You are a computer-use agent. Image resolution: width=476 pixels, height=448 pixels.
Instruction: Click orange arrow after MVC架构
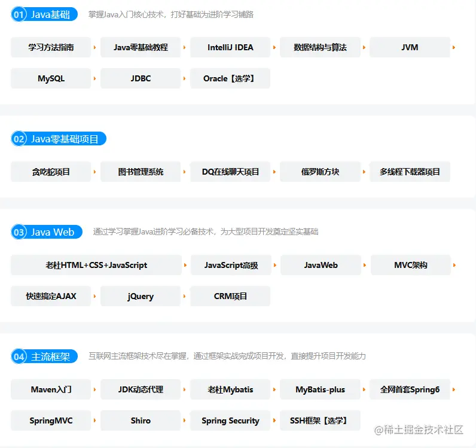click(454, 265)
